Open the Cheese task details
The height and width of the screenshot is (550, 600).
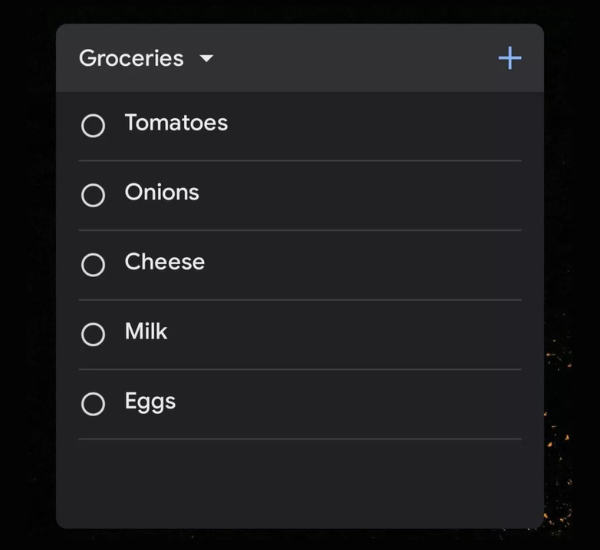click(165, 262)
